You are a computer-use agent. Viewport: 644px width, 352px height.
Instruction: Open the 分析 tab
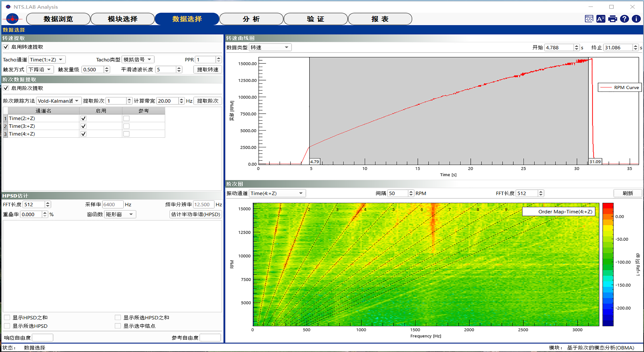pos(251,19)
